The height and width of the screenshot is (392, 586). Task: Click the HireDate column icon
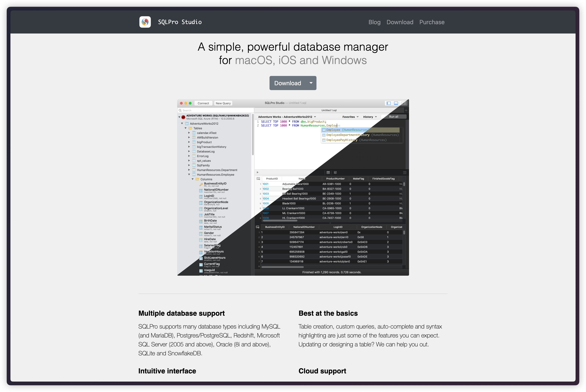point(201,240)
